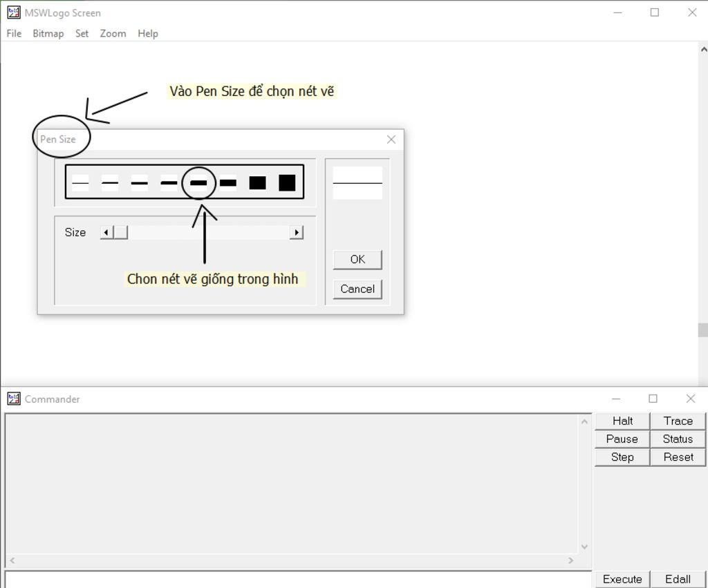Click the Size slider thumb

tap(120, 232)
